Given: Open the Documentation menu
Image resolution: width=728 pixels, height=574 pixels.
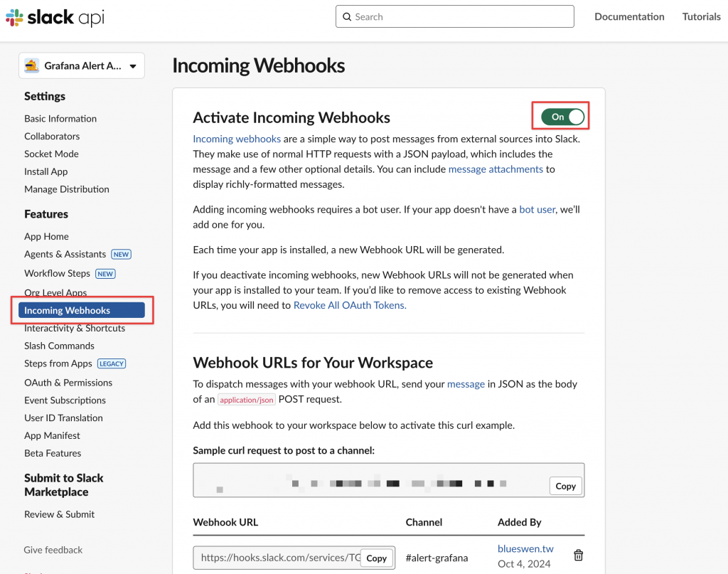Looking at the screenshot, I should (x=629, y=17).
